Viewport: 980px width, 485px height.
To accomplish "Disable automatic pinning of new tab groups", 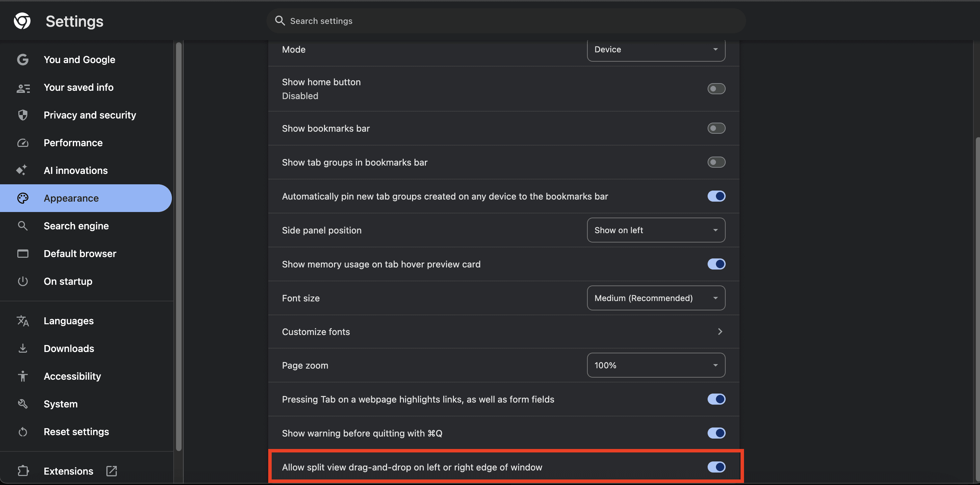I will point(716,196).
